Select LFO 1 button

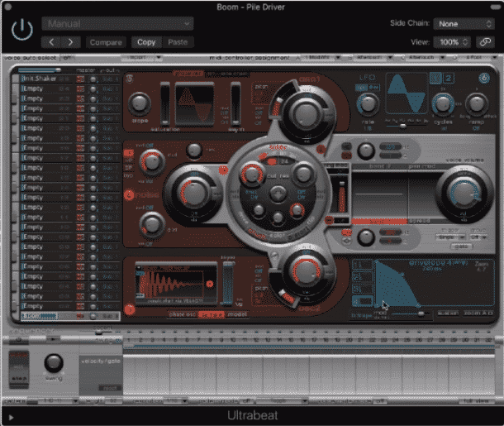pos(435,78)
